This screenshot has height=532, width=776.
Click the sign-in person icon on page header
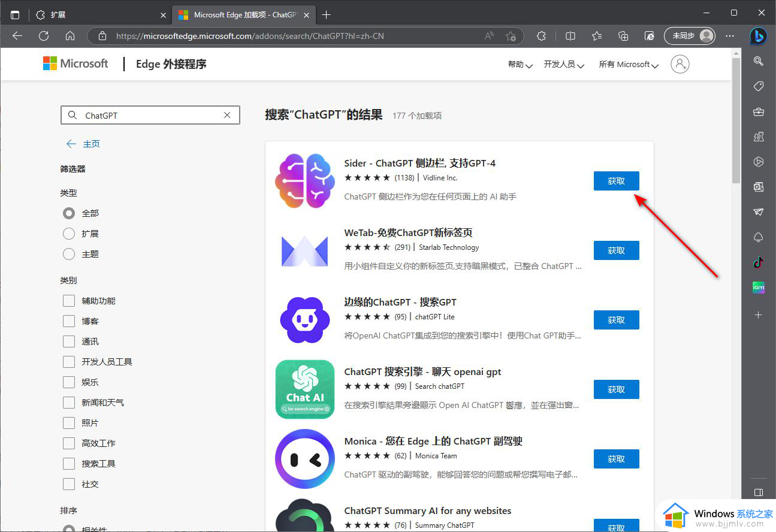(x=680, y=64)
